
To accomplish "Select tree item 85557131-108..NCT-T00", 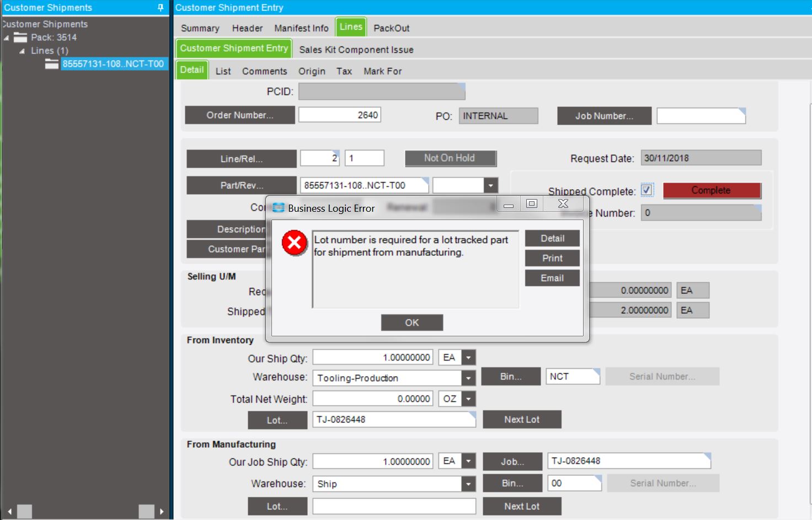I will 113,64.
